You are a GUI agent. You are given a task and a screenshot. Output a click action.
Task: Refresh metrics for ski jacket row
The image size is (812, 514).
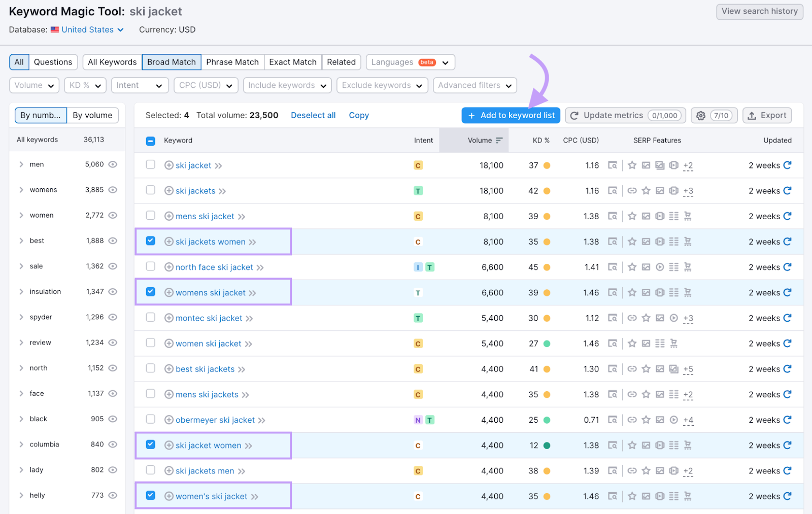(787, 165)
